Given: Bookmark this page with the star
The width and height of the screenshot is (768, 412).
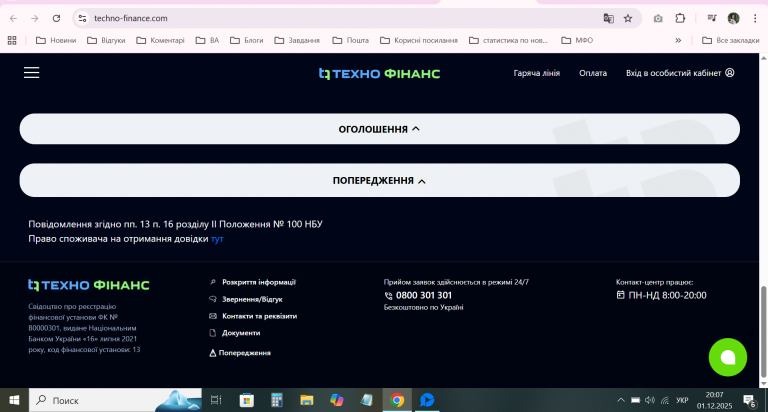Looking at the screenshot, I should pos(628,18).
